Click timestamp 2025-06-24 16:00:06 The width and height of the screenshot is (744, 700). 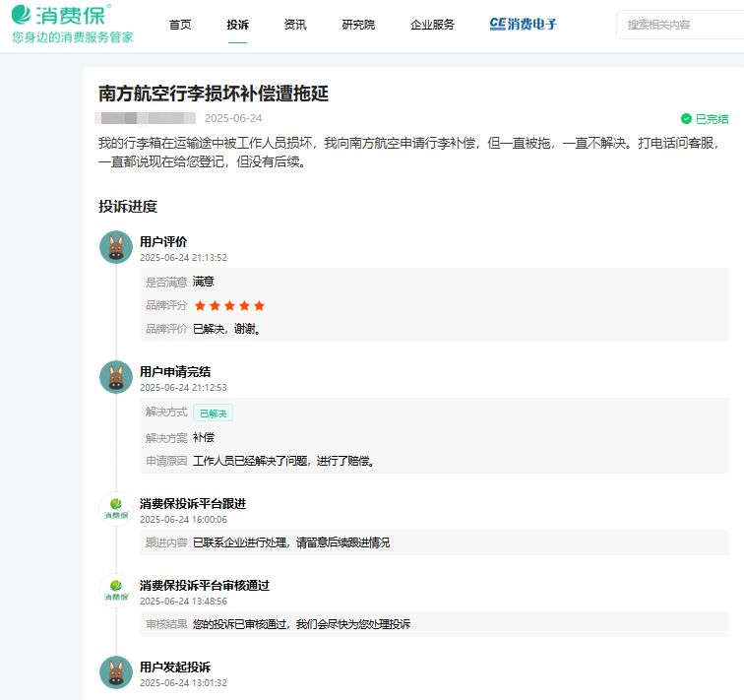183,520
